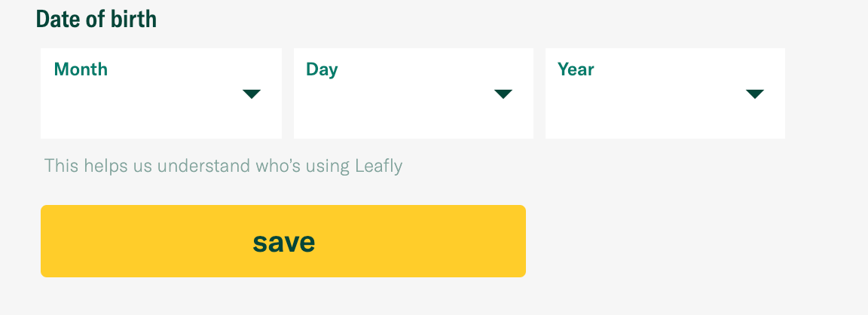Open the Day selection box
This screenshot has height=315, width=868.
(414, 93)
